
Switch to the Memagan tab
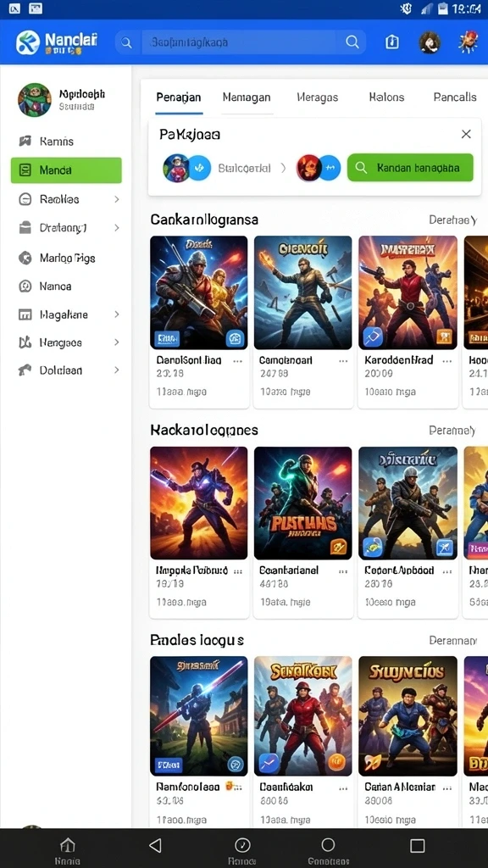point(247,97)
